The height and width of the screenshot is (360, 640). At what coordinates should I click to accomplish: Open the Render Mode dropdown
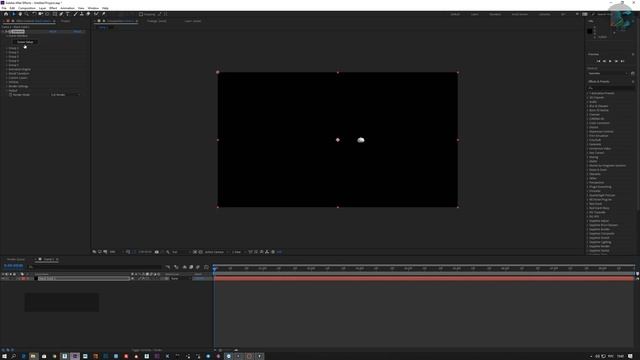(x=65, y=95)
